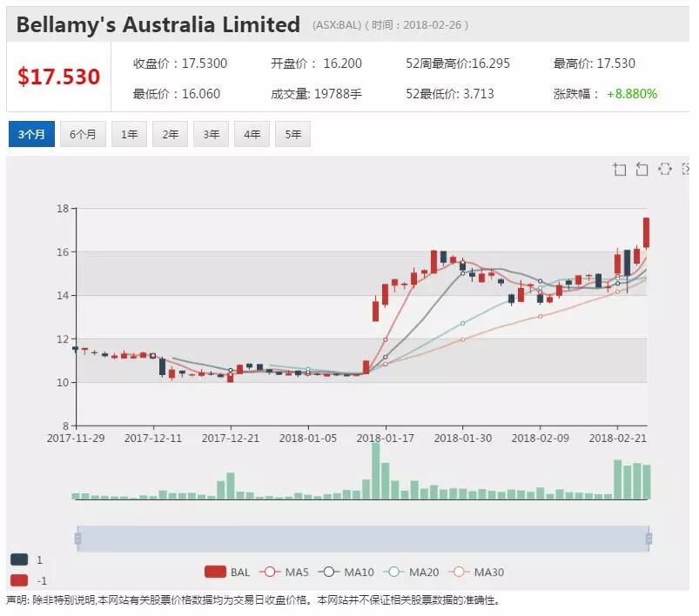This screenshot has height=616, width=699.
Task: Click the 2017-12-21 axis date label
Action: coord(231,439)
